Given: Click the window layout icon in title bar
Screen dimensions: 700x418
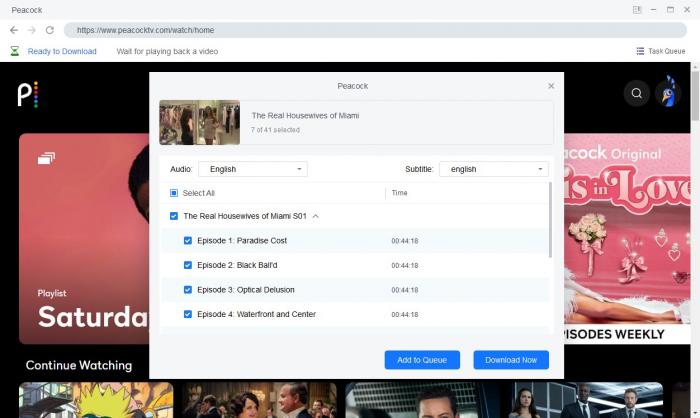Looking at the screenshot, I should (x=637, y=10).
